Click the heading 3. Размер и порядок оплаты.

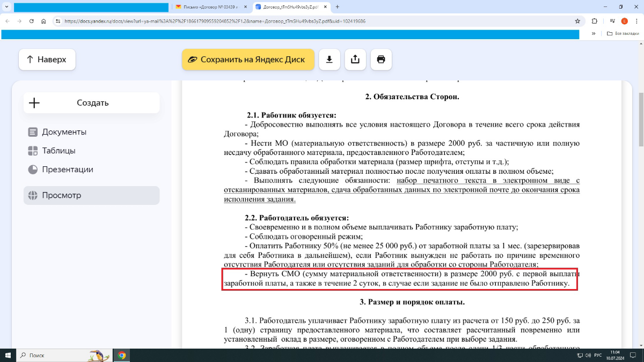point(412,302)
